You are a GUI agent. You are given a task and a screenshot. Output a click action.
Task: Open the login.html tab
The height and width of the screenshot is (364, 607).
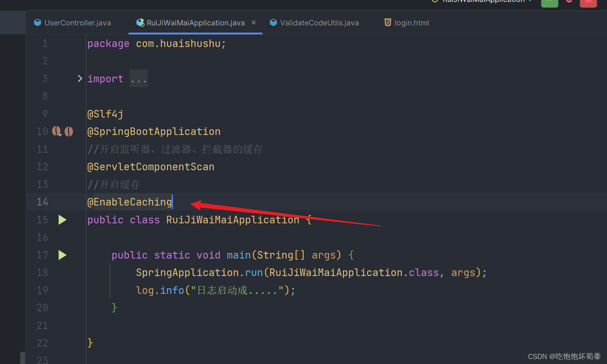[406, 23]
